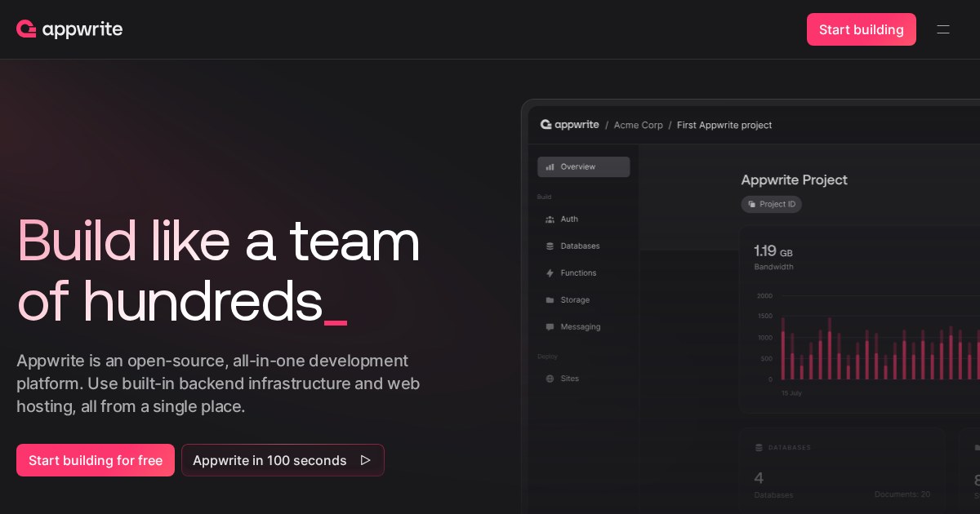The height and width of the screenshot is (514, 980).
Task: Click the Functions lightning icon
Action: [x=550, y=273]
